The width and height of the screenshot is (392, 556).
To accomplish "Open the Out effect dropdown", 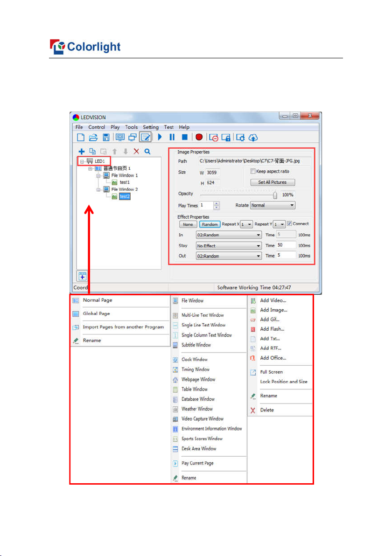I will 229,256.
